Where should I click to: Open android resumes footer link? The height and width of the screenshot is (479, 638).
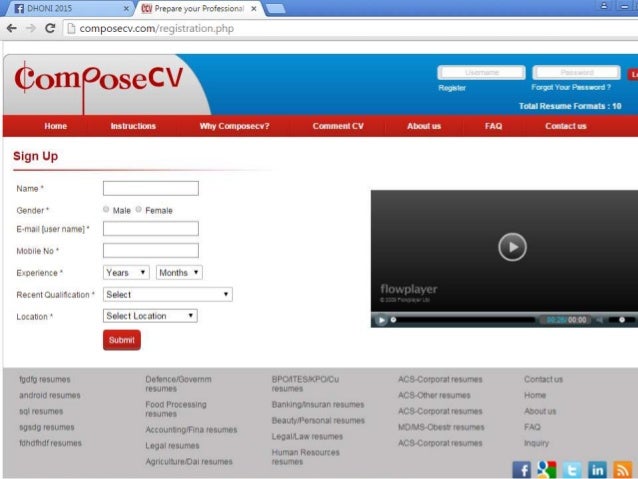point(50,395)
